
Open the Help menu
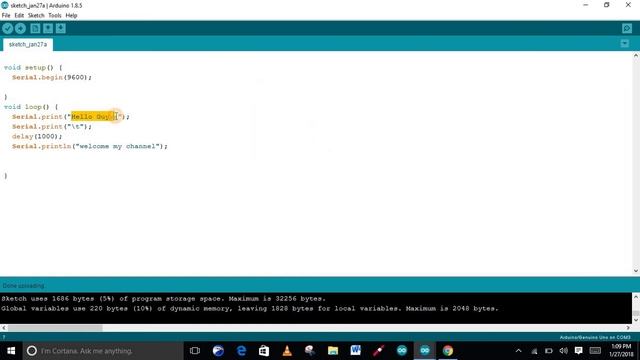pos(71,16)
